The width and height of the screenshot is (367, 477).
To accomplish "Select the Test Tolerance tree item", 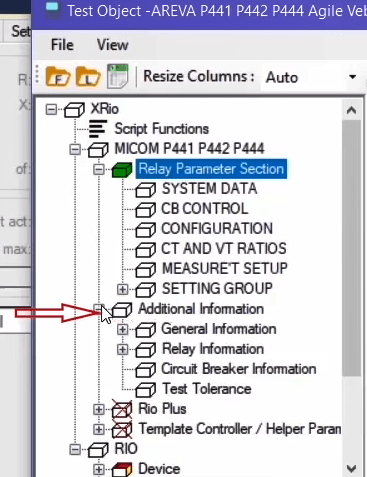I will [206, 389].
